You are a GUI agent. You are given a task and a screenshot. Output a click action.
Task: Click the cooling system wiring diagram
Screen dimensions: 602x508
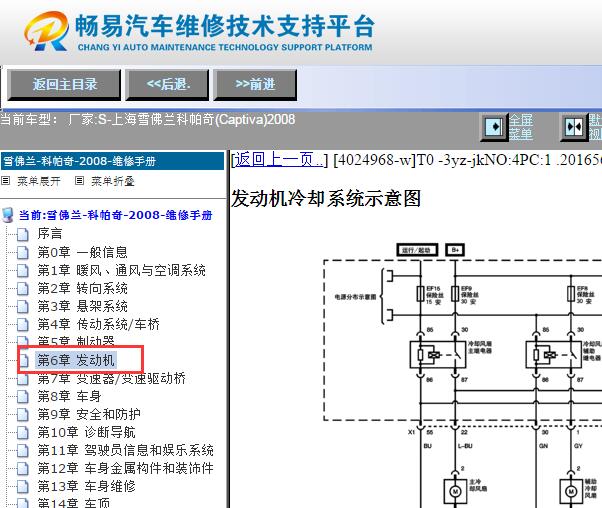463,374
